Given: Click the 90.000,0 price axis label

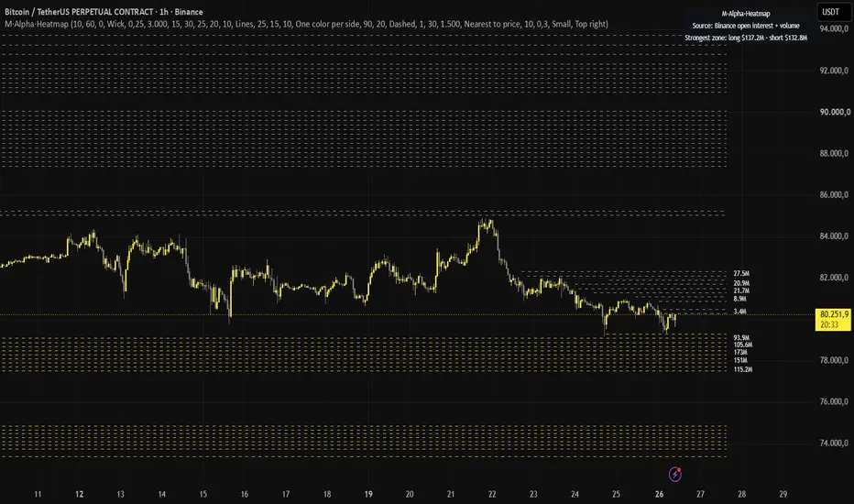Looking at the screenshot, I should pyautogui.click(x=834, y=112).
